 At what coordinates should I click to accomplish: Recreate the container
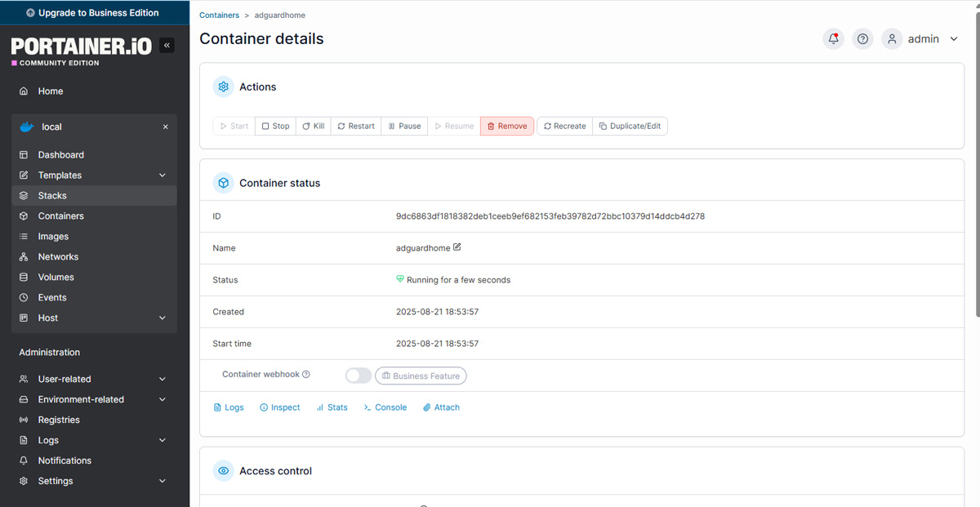tap(564, 127)
